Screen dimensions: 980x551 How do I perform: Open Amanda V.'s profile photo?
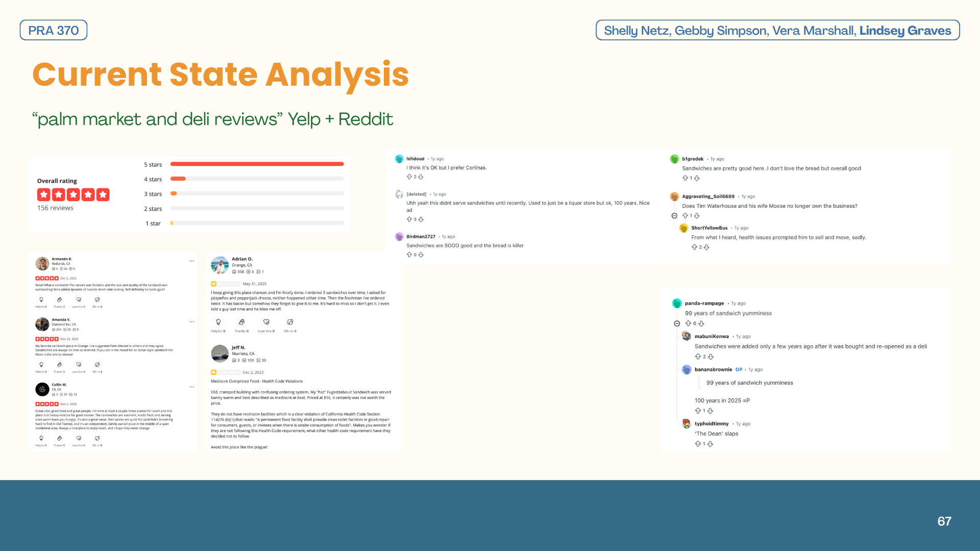[x=42, y=324]
